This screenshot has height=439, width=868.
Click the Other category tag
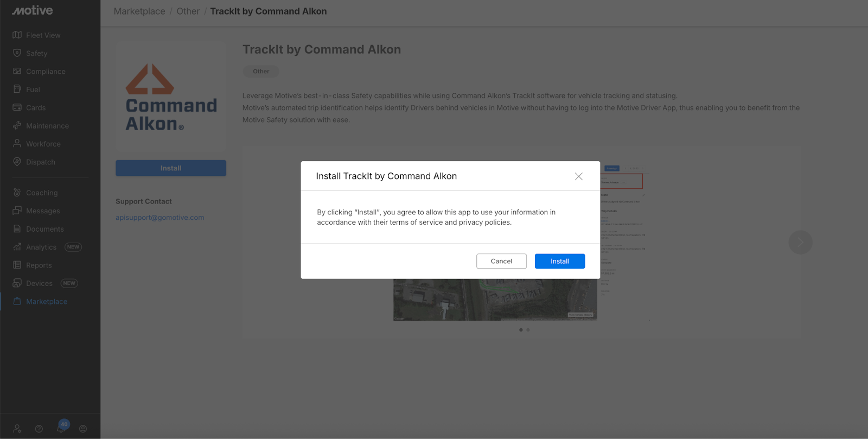tap(261, 71)
